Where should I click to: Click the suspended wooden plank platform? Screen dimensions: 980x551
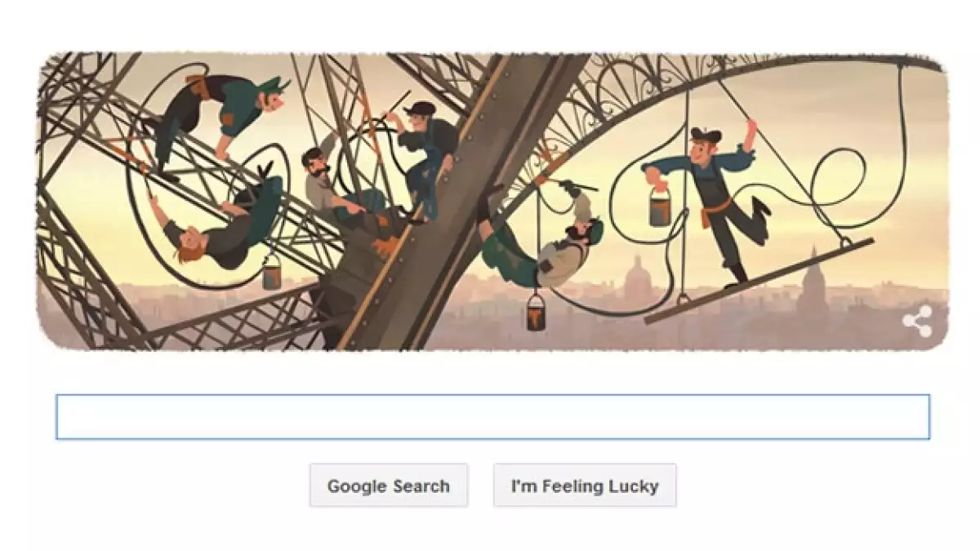759,281
